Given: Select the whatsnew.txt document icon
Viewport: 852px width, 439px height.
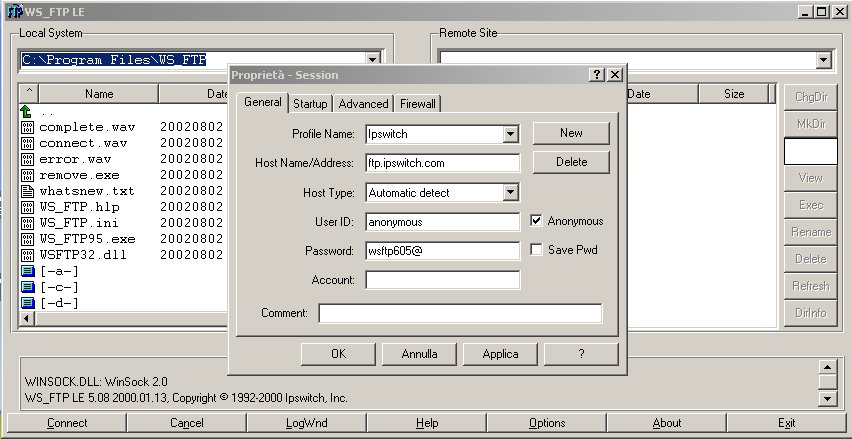Looking at the screenshot, I should click(x=27, y=191).
